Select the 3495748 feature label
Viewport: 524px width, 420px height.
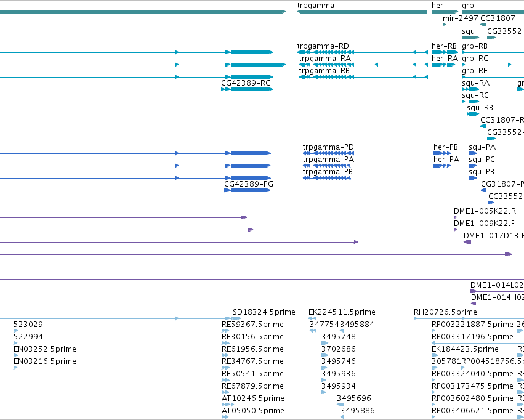(339, 337)
